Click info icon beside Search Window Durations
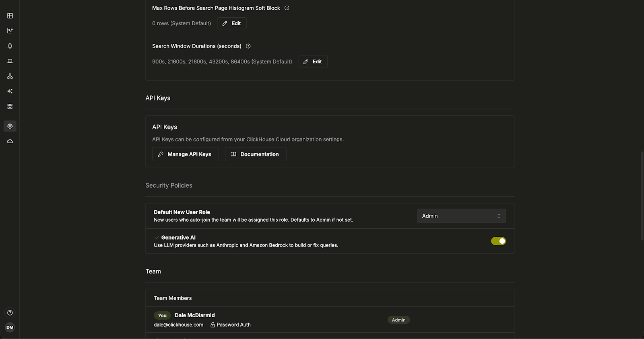 click(248, 46)
